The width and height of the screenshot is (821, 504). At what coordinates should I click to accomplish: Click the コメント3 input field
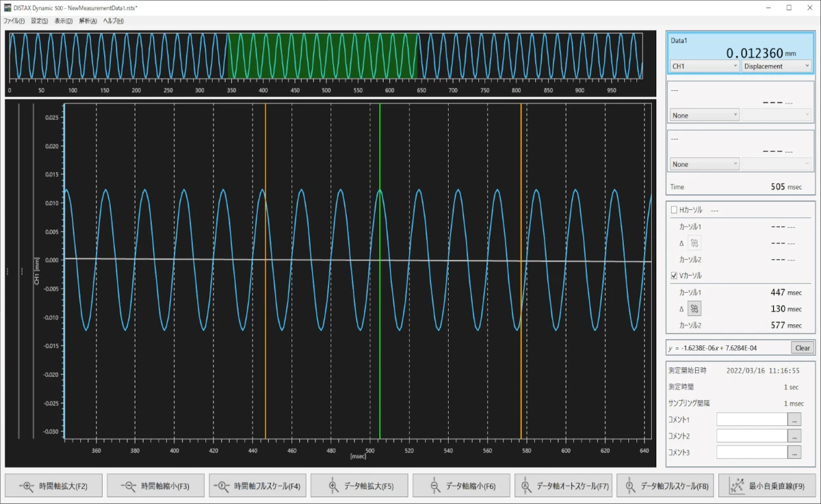(x=751, y=452)
